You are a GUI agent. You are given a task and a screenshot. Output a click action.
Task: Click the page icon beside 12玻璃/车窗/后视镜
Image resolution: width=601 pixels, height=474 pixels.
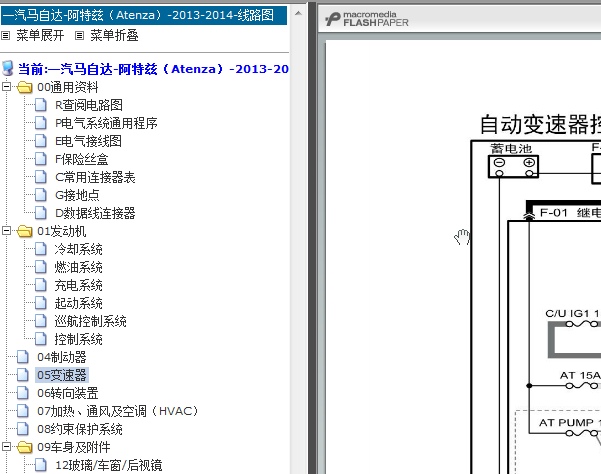coord(41,465)
